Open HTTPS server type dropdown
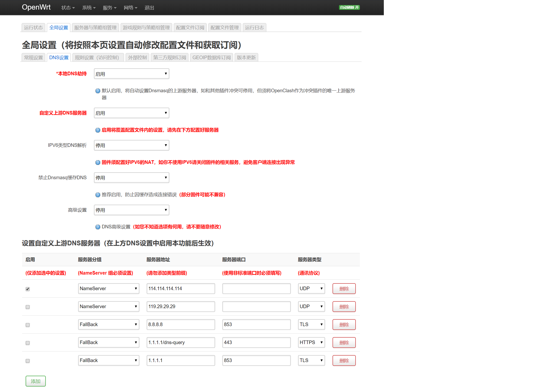Screen dimensions: 552x392 [311, 342]
